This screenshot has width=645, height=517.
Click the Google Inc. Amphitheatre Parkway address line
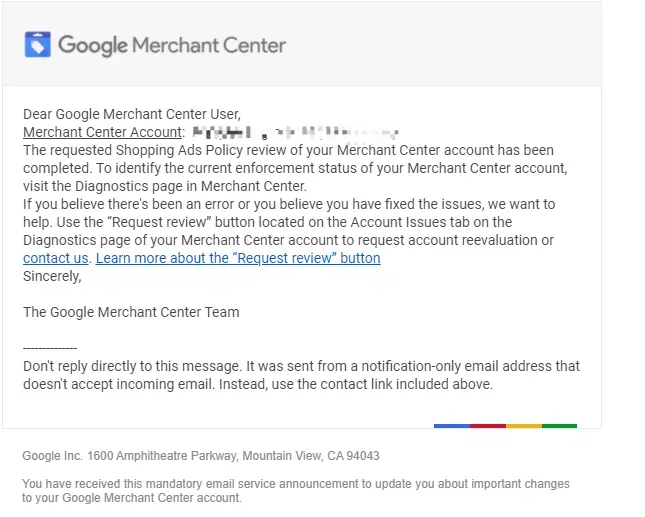(x=201, y=456)
